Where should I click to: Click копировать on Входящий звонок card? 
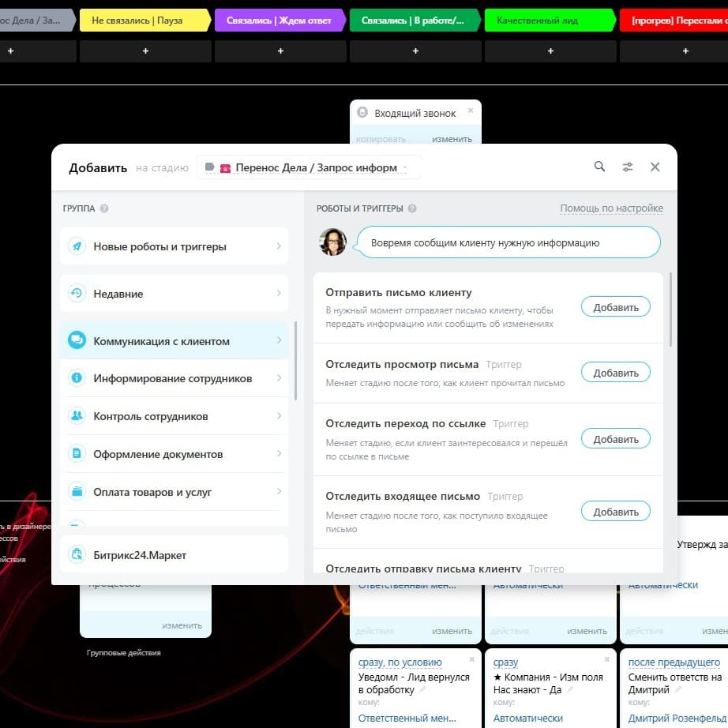[x=381, y=139]
